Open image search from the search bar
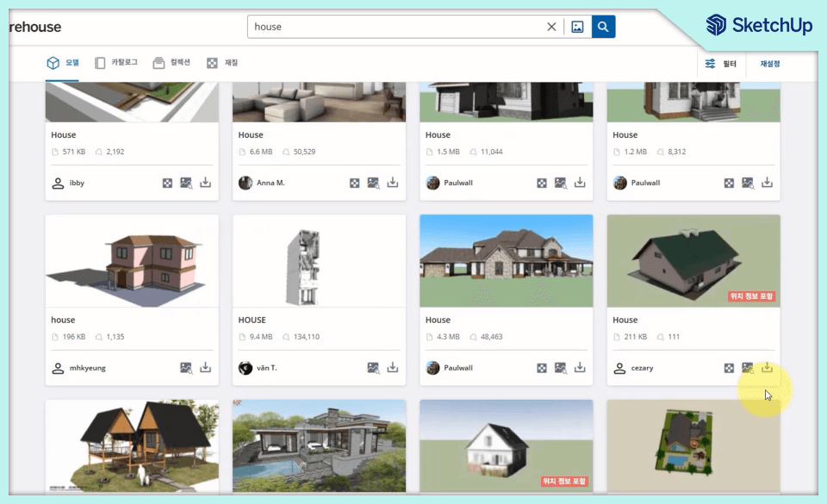Image resolution: width=827 pixels, height=504 pixels. pos(577,27)
